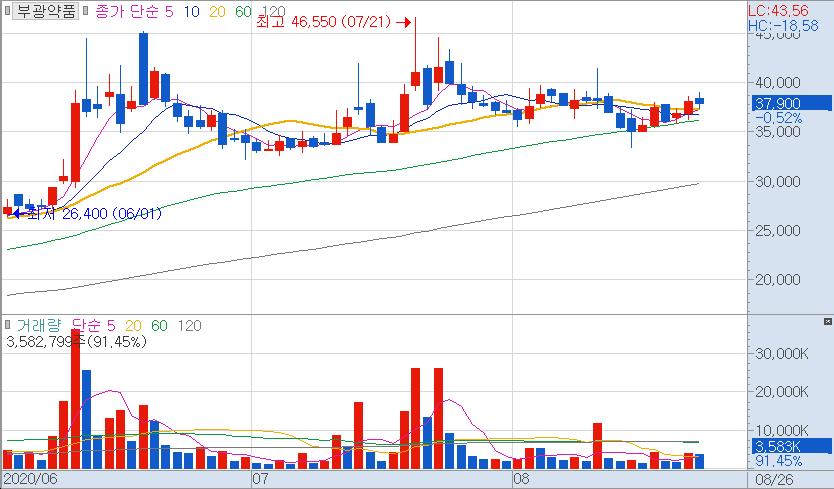Click the 3,583K current volume tag

pos(791,446)
